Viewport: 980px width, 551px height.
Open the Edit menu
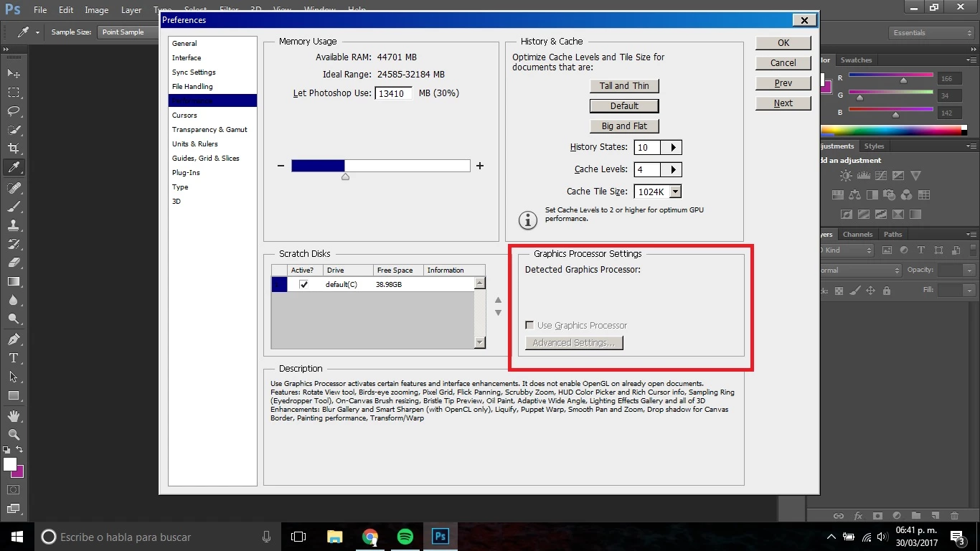click(x=66, y=10)
